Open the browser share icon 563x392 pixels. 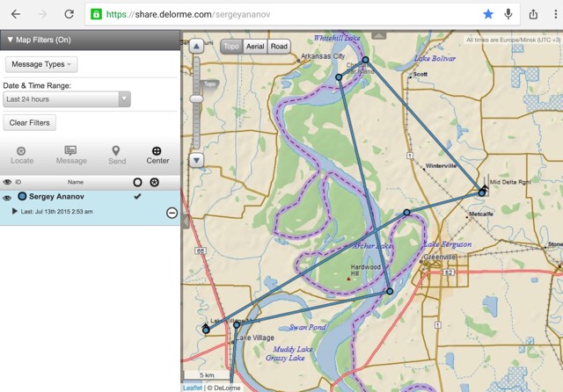(534, 14)
